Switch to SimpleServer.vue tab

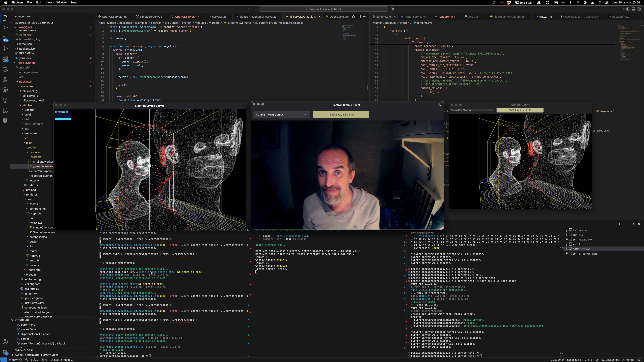click(x=150, y=17)
